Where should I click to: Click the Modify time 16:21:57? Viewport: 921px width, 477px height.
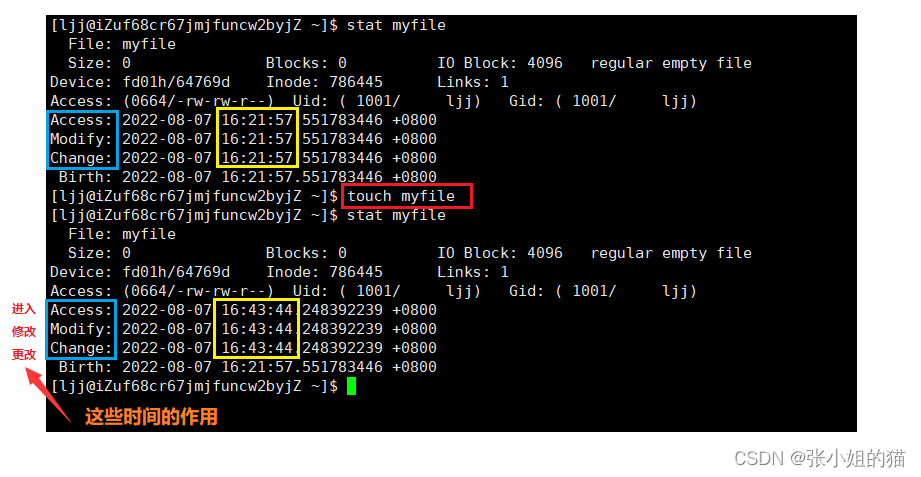(257, 139)
